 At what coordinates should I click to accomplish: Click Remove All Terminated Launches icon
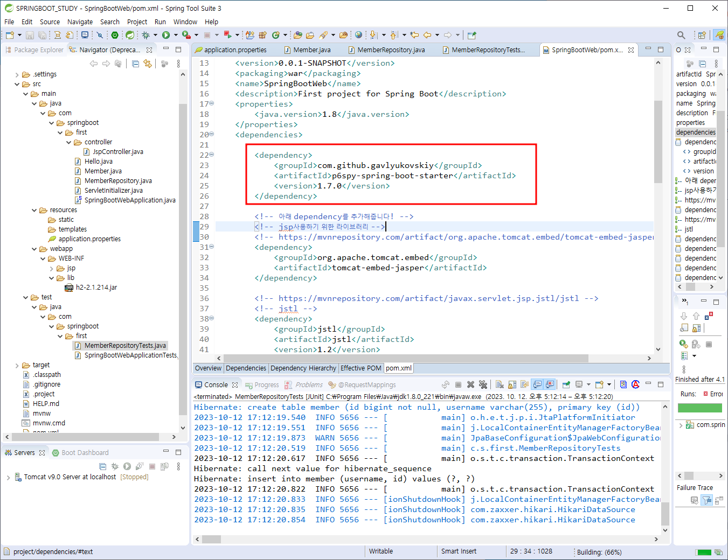click(483, 384)
